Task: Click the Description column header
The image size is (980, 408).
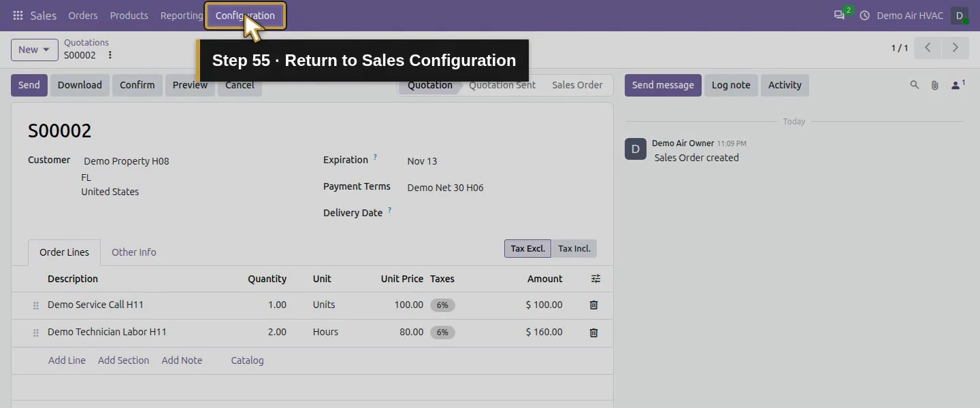Action: click(x=73, y=279)
